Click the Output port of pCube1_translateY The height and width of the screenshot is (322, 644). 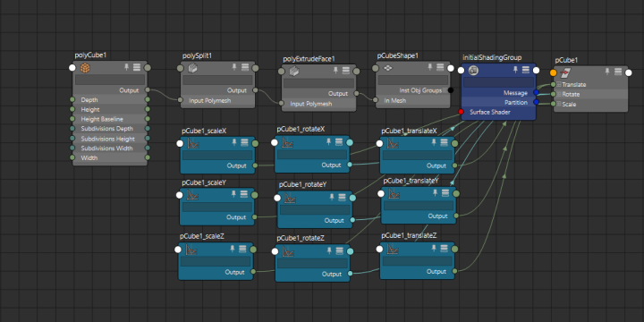pos(456,216)
